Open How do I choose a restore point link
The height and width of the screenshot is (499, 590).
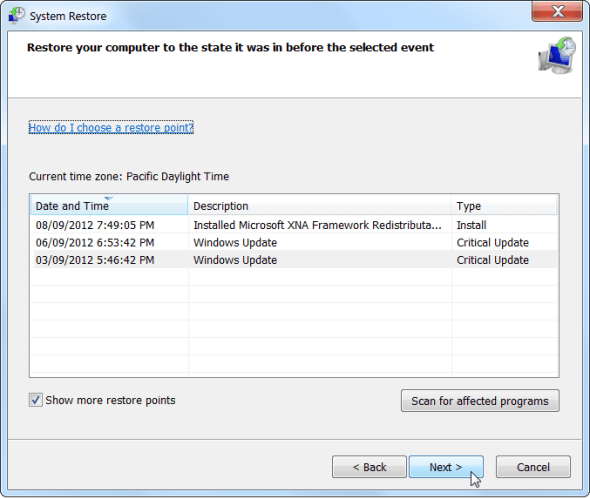pyautogui.click(x=111, y=128)
